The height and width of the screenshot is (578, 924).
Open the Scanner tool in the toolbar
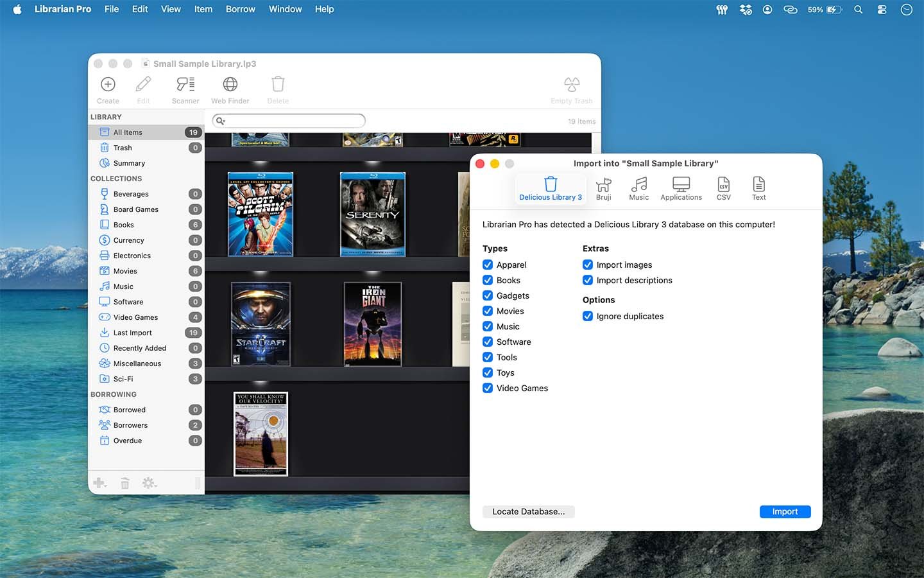coord(185,88)
